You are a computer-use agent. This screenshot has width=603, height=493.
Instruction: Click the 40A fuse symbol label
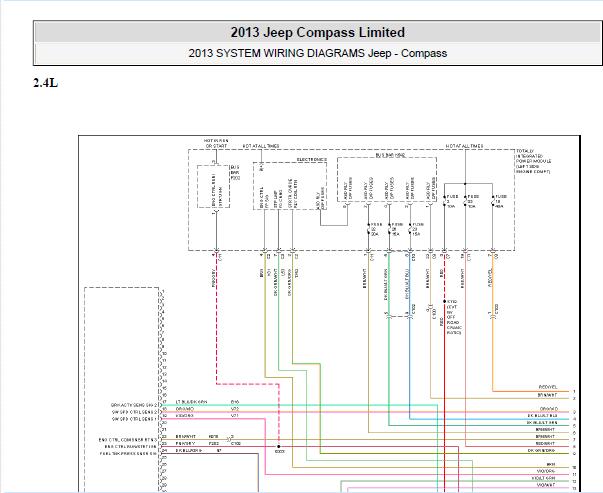(500, 201)
